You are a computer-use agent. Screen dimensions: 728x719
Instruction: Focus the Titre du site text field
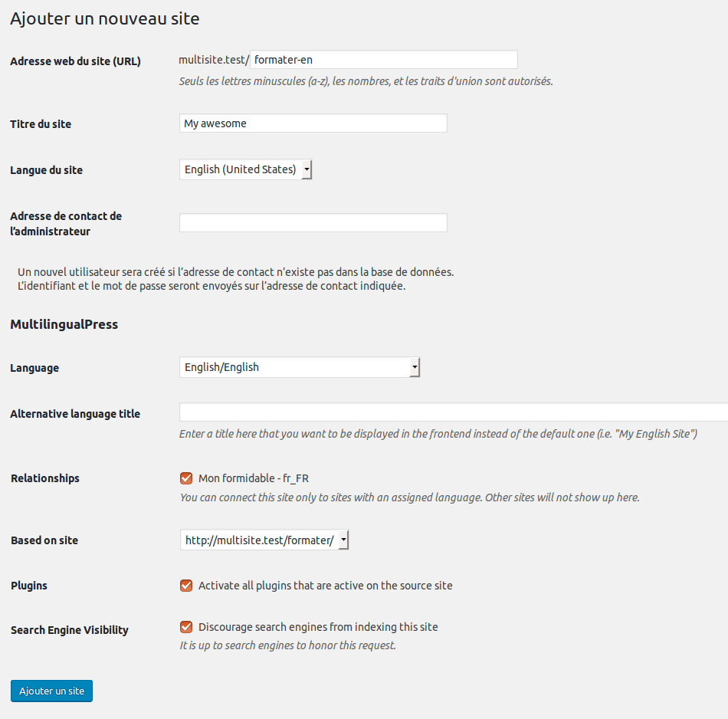313,123
